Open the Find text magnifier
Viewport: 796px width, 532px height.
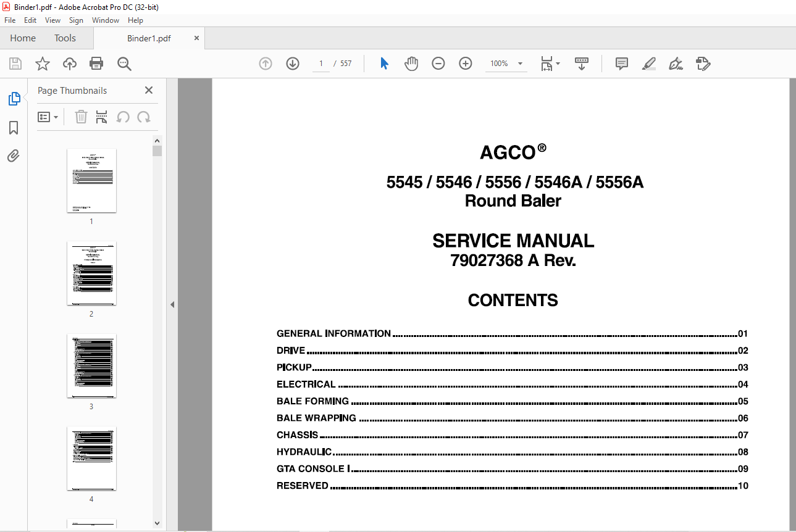point(124,64)
